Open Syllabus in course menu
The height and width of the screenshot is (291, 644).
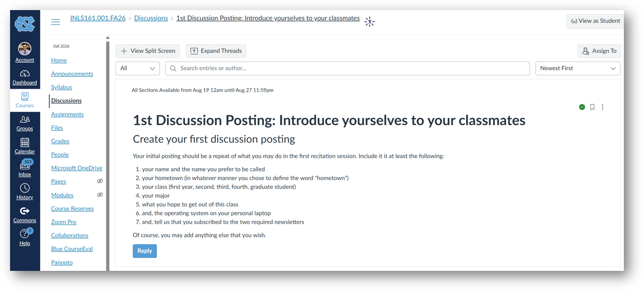click(x=61, y=87)
